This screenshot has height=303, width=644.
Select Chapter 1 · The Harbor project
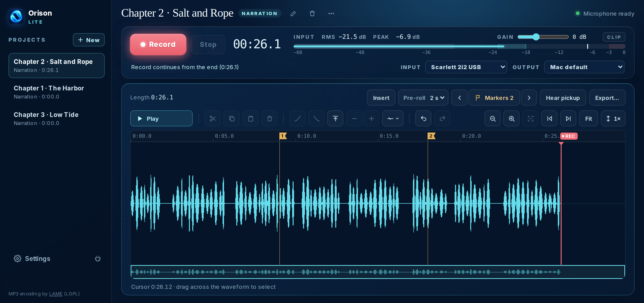tap(57, 92)
